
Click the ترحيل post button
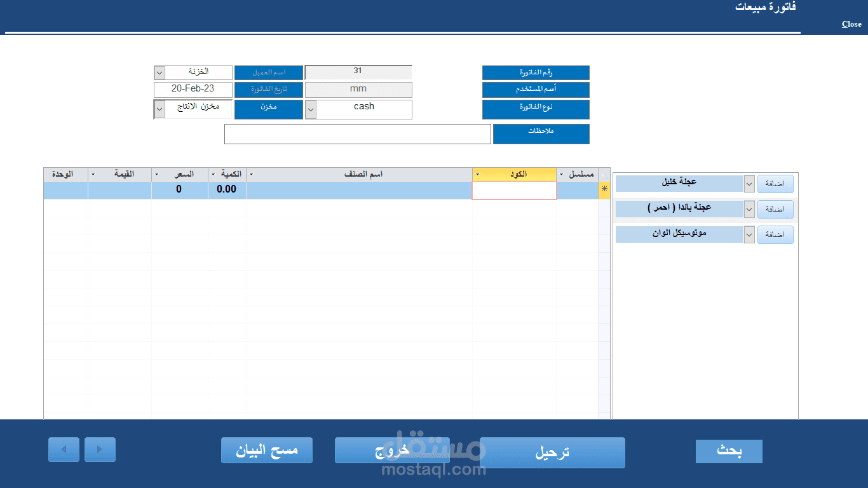click(552, 452)
